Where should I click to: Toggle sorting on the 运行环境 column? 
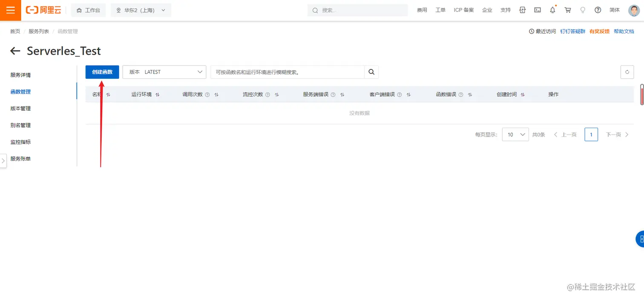157,94
